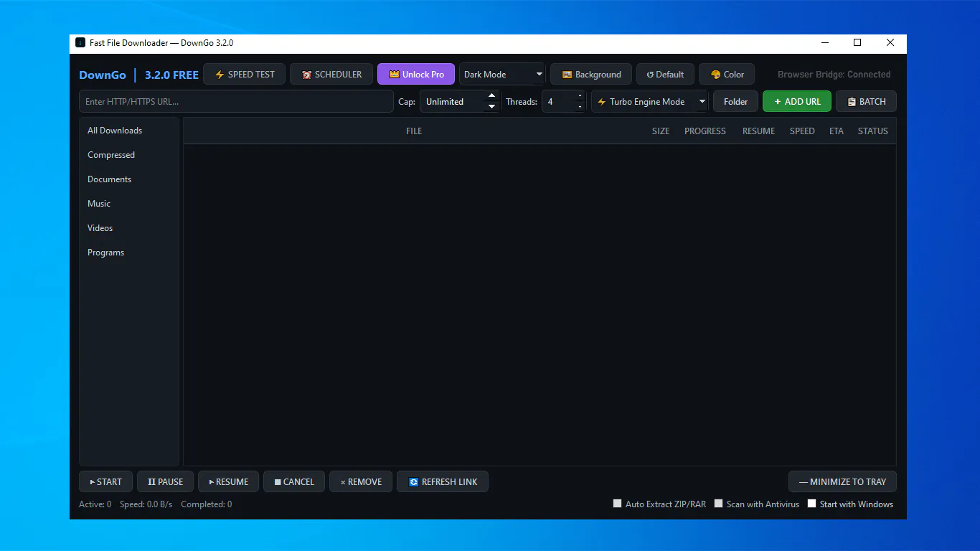Click MINIMIZE TO TRAY
The height and width of the screenshot is (551, 980).
[x=842, y=482]
